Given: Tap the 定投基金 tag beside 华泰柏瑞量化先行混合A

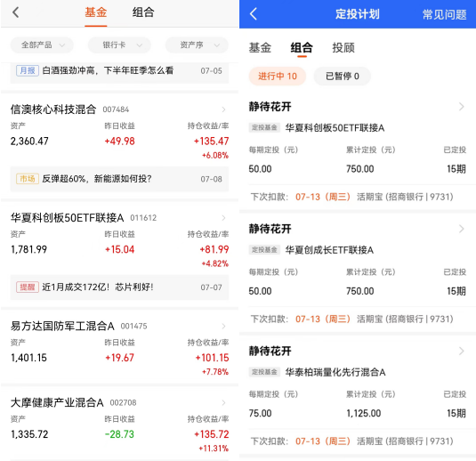Looking at the screenshot, I should tap(264, 372).
